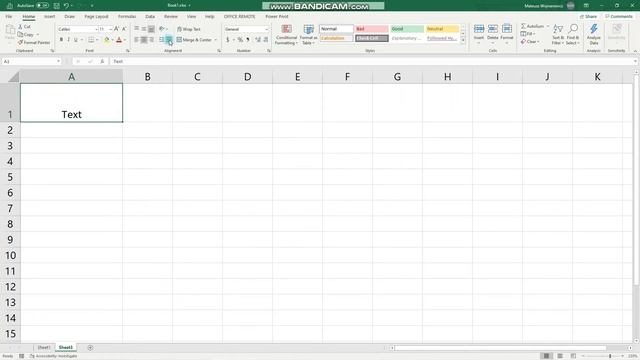Toggle bold formatting
Image resolution: width=640 pixels, height=360 pixels.
61,40
